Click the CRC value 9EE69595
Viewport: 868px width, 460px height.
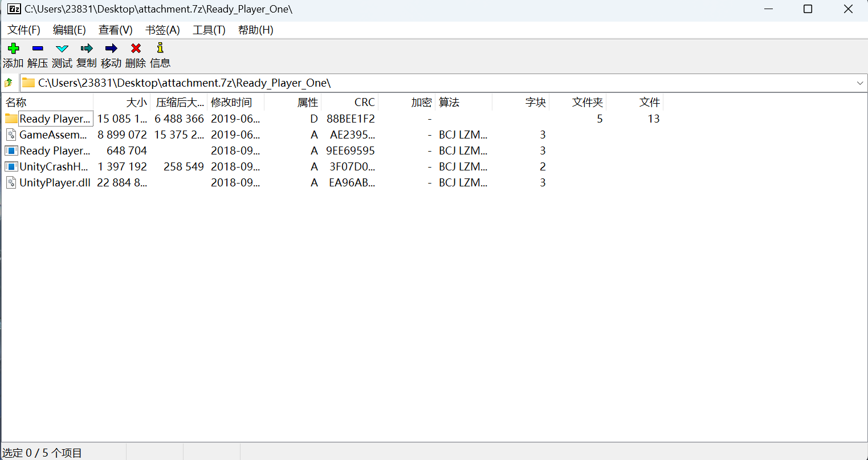tap(351, 150)
